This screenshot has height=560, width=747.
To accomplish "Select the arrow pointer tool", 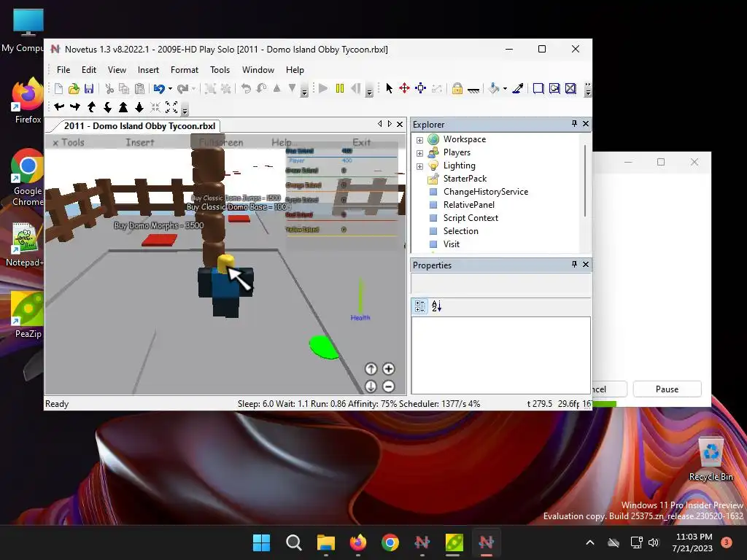I will [390, 88].
